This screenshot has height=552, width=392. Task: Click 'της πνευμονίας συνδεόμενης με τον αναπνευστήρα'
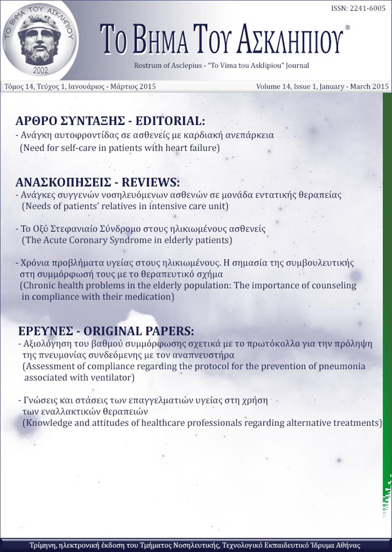coord(128,356)
